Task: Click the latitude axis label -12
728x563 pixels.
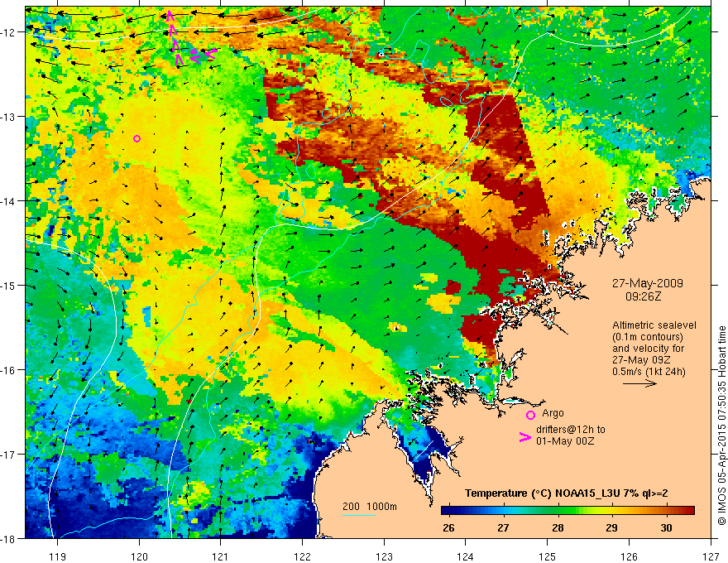Action: (8, 32)
